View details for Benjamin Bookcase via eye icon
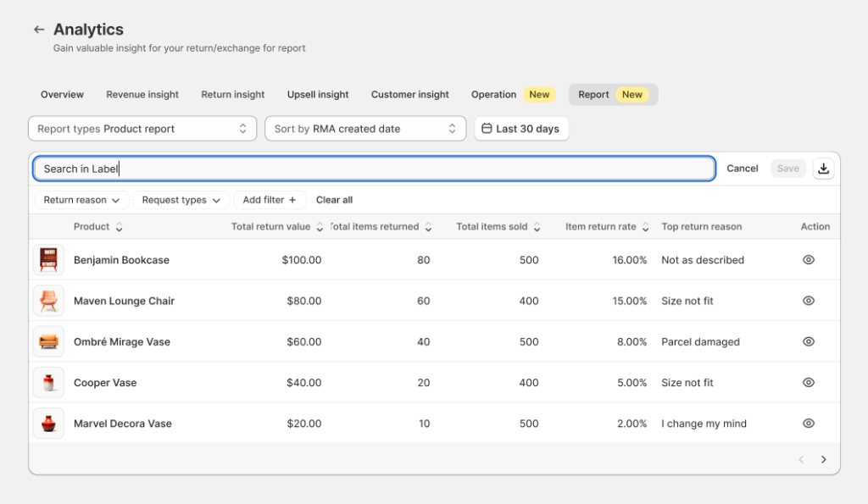 point(808,260)
